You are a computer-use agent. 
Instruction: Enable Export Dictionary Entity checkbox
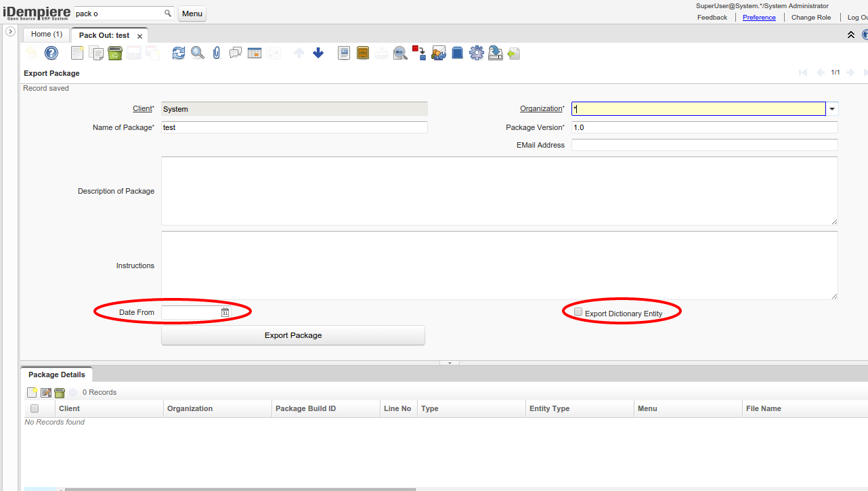tap(578, 312)
